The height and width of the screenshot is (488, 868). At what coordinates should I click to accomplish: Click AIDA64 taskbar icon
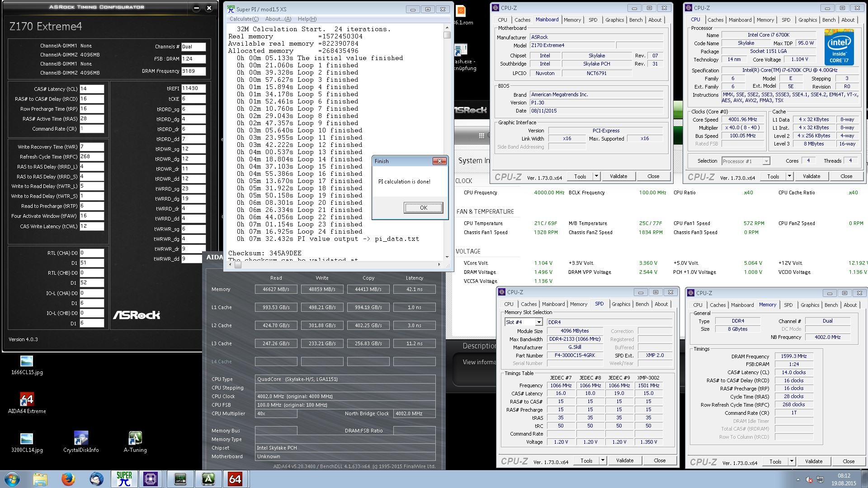coord(235,479)
